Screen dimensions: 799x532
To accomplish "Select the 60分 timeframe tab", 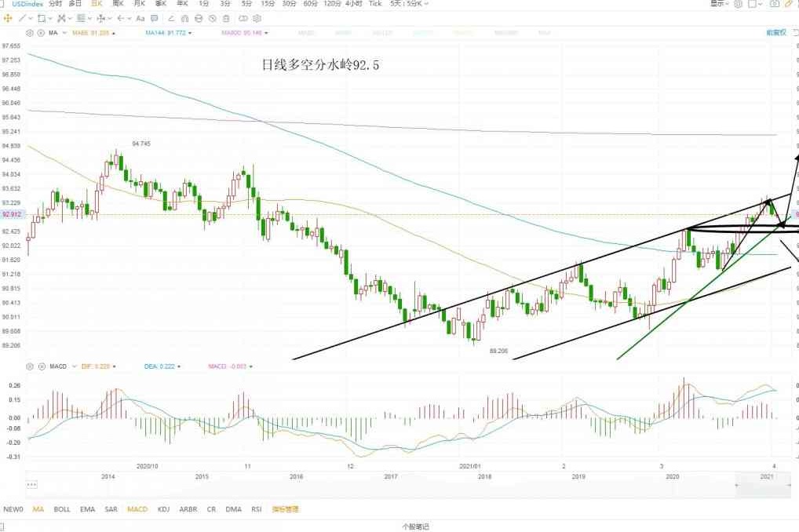I will [x=310, y=4].
